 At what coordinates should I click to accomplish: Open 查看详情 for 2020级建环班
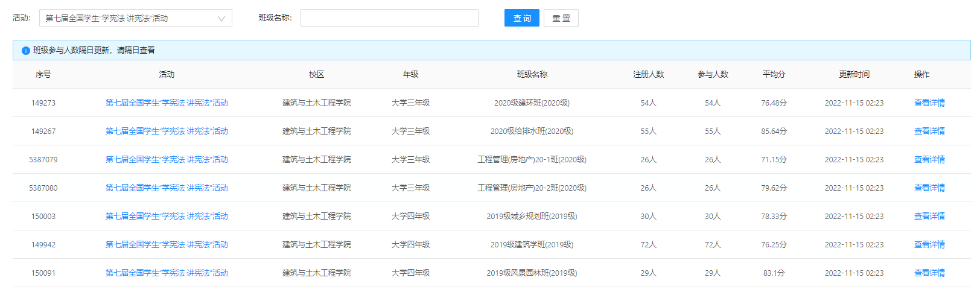tap(929, 103)
